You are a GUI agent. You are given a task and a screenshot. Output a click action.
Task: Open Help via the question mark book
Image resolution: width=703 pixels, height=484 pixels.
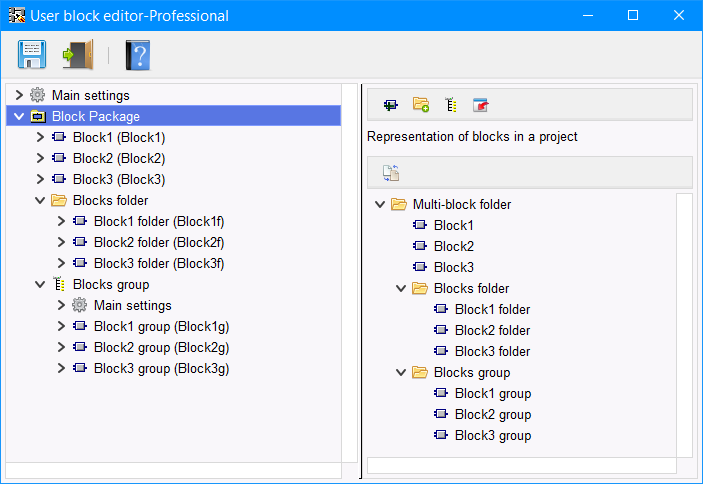pos(137,54)
